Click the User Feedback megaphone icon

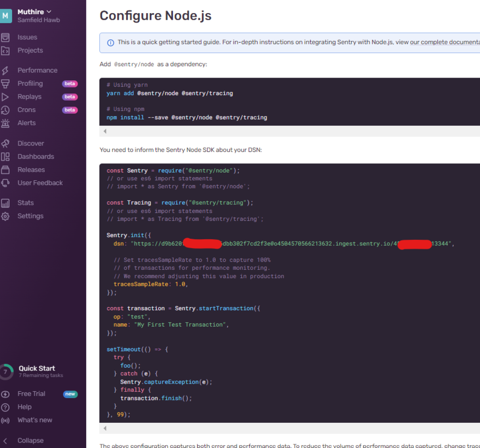[x=5, y=183]
